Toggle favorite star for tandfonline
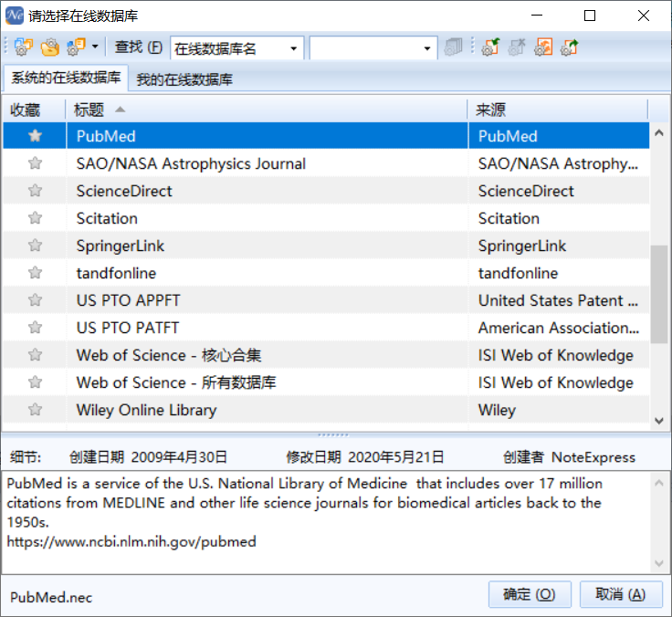The width and height of the screenshot is (672, 617). click(x=35, y=273)
